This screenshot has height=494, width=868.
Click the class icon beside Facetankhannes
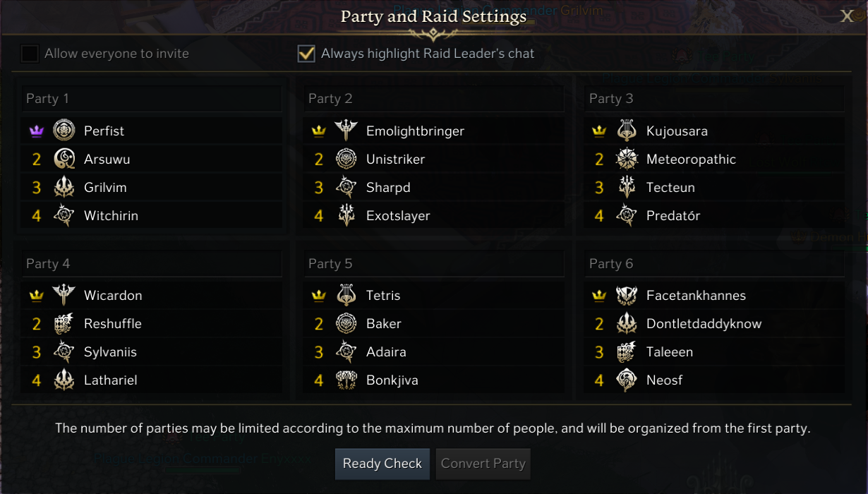tap(627, 295)
